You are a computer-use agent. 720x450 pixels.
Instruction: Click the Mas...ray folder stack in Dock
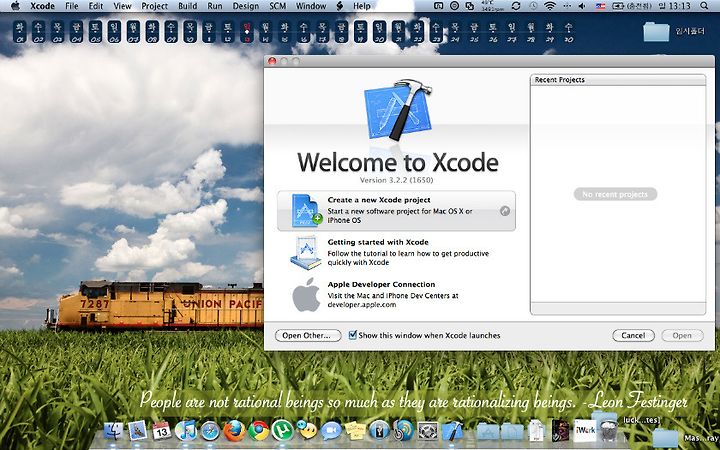[x=664, y=438]
